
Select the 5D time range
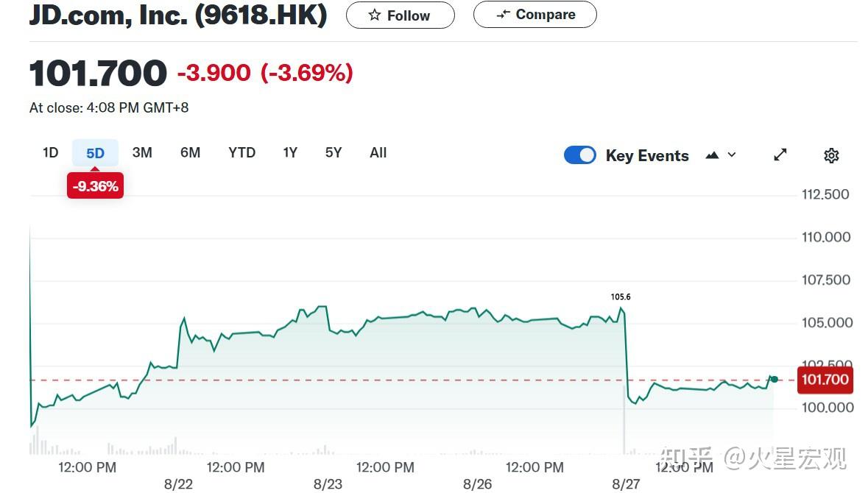tap(95, 153)
